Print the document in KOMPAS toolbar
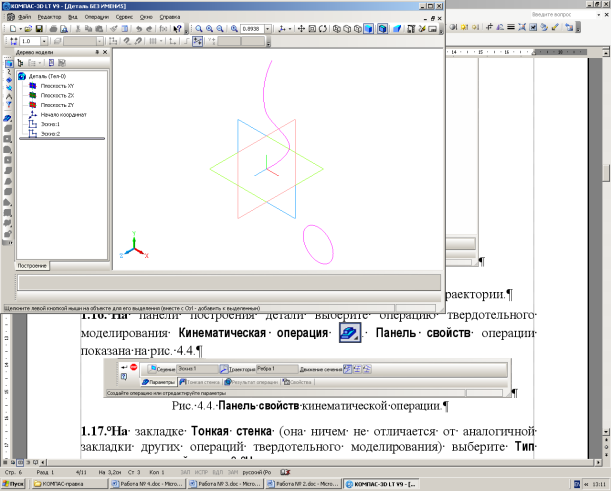Viewport: 611px width, 491px height. click(x=53, y=29)
